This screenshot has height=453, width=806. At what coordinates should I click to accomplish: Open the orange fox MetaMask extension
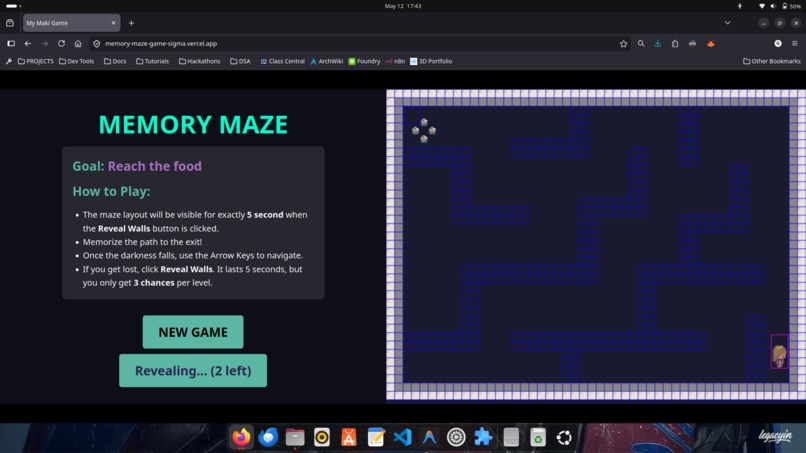[711, 44]
